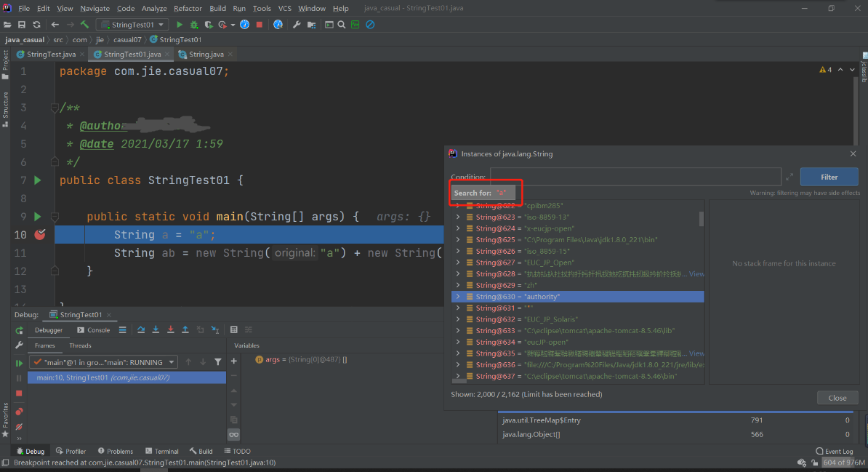Switch to the Console debug tab
868x472 pixels.
coord(94,330)
